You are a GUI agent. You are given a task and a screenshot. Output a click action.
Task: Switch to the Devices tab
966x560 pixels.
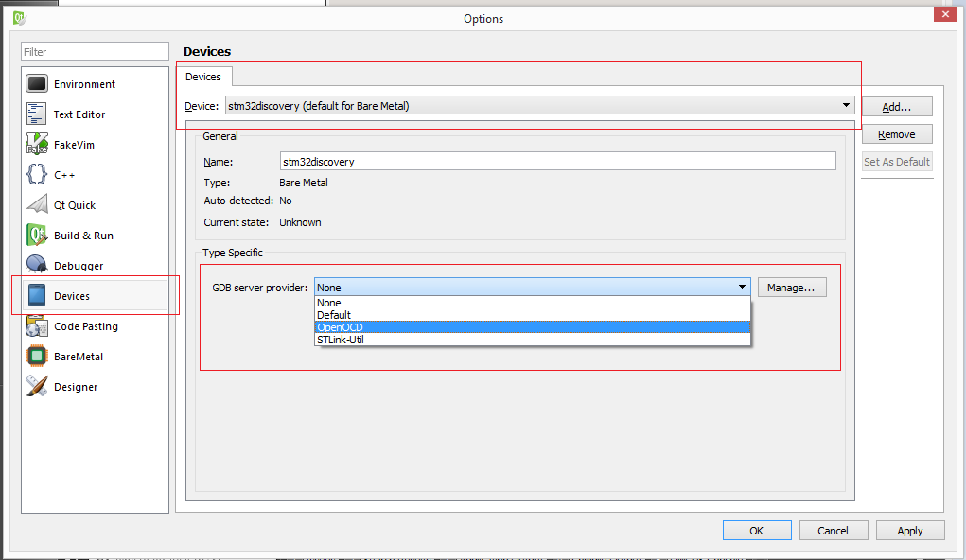pos(203,77)
